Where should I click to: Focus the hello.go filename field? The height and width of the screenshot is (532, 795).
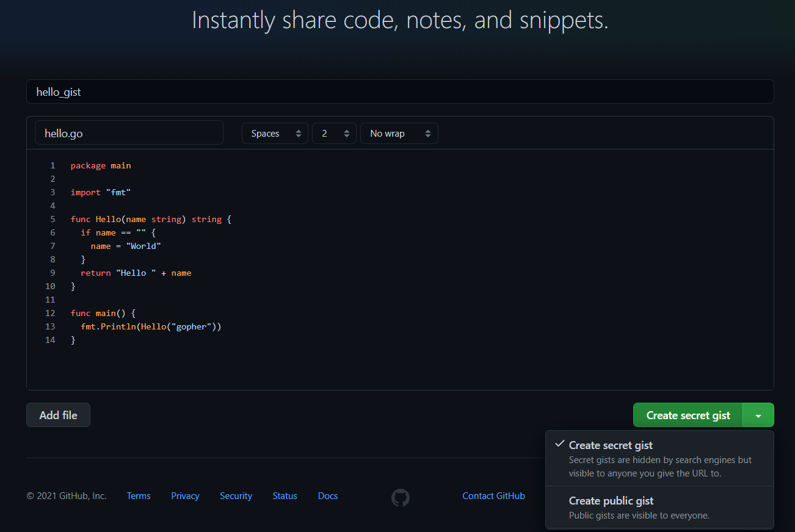click(129, 133)
